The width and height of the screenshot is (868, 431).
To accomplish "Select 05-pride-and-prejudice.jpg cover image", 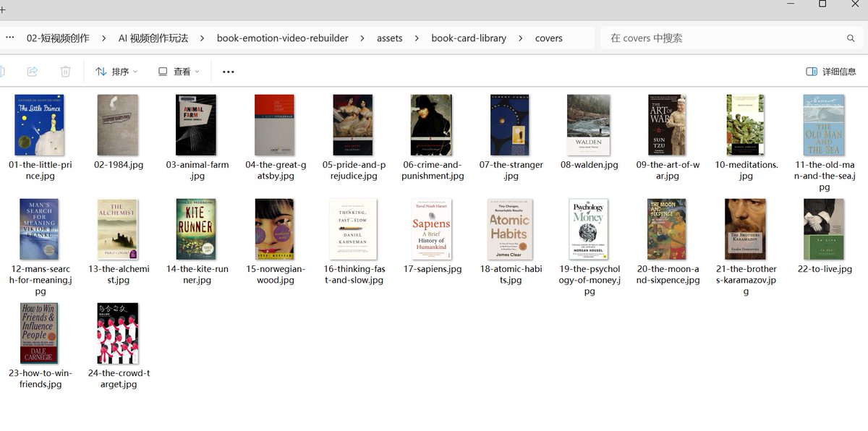I will tap(353, 125).
